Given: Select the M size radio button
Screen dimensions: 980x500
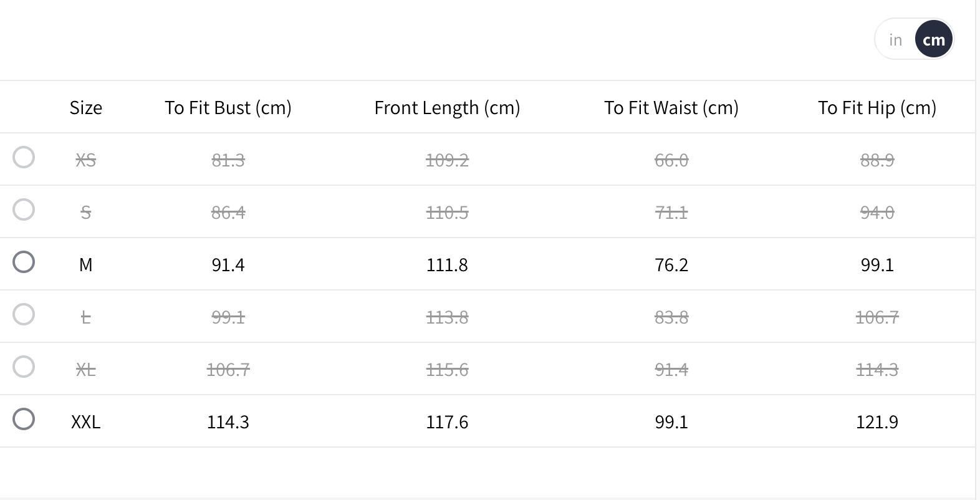Looking at the screenshot, I should [x=24, y=262].
